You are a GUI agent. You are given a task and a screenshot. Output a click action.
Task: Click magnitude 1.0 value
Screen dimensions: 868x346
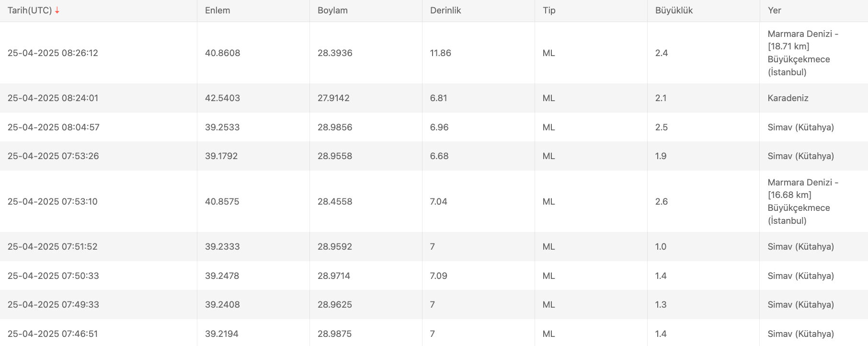661,247
